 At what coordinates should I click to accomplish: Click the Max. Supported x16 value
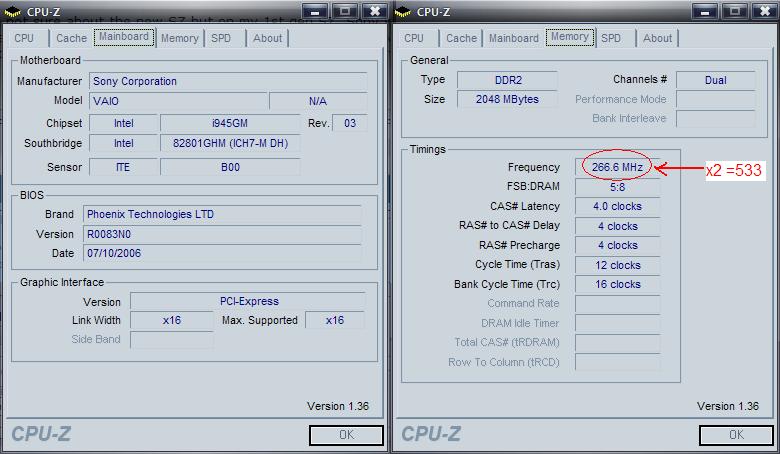coord(335,320)
